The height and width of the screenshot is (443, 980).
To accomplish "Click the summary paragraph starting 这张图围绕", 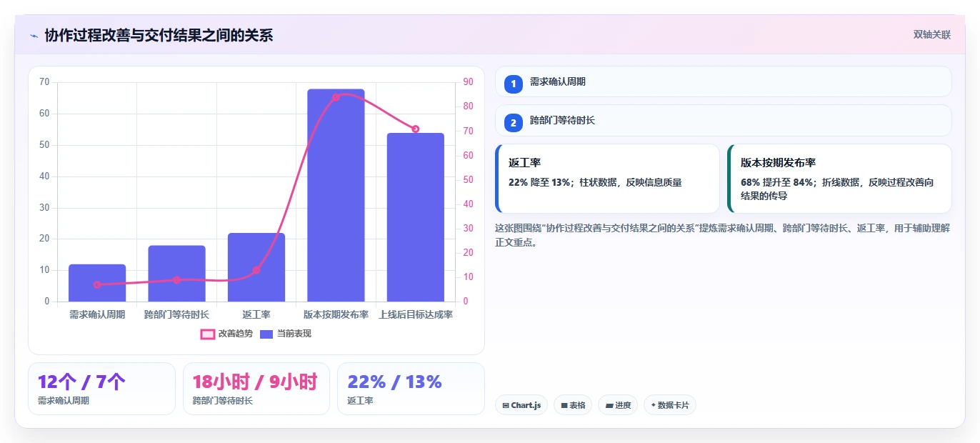I will coord(723,234).
